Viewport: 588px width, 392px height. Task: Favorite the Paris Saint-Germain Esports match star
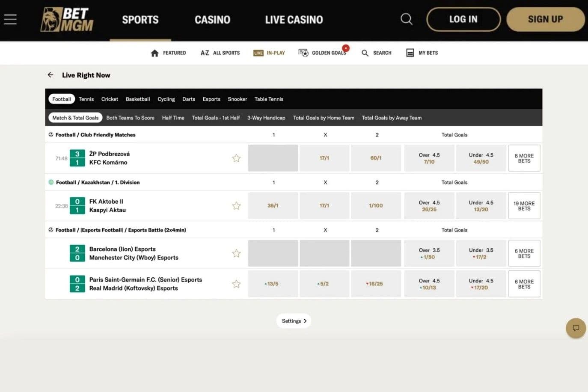236,284
